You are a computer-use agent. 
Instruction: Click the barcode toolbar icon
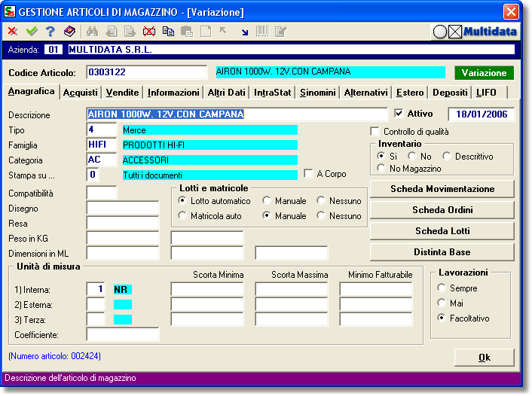click(x=262, y=31)
